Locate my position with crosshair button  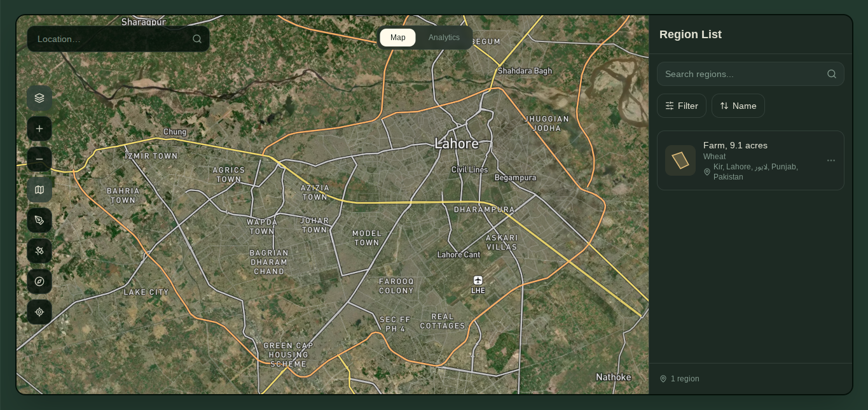coord(39,312)
